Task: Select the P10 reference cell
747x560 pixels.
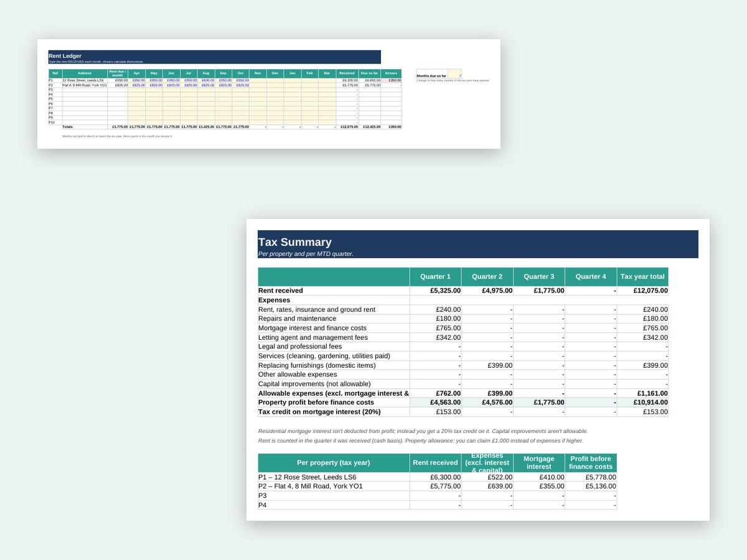Action: tap(55, 123)
